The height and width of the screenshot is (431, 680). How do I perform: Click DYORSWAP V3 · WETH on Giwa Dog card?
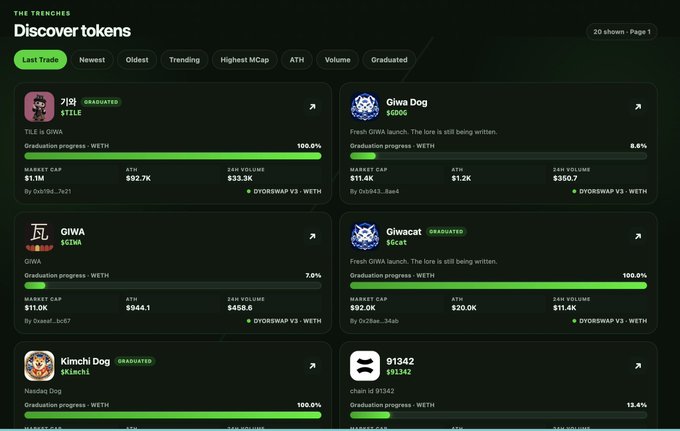point(610,191)
